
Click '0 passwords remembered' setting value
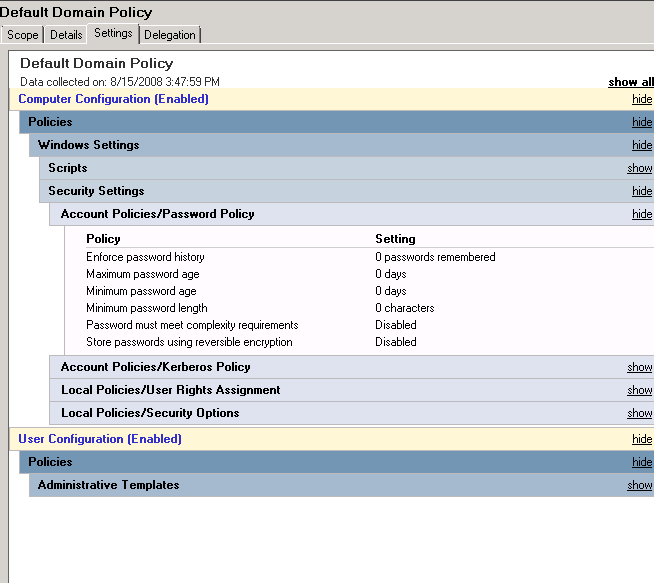[x=435, y=257]
